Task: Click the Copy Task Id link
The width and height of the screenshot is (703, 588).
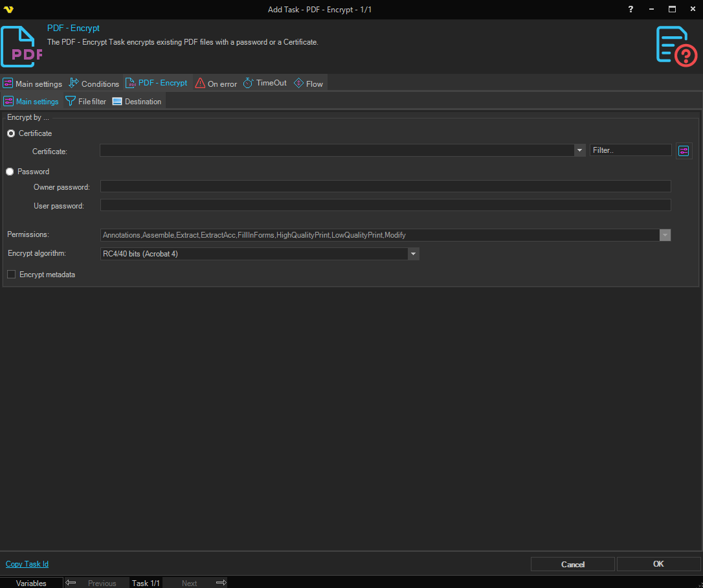Action: click(27, 564)
